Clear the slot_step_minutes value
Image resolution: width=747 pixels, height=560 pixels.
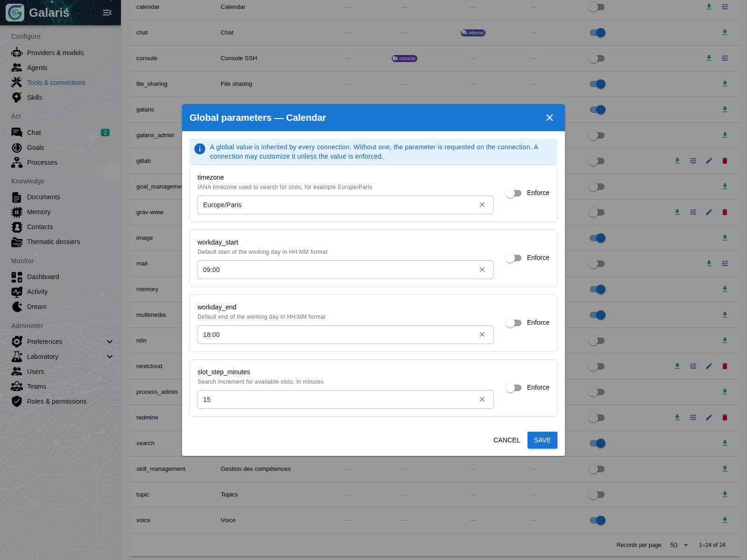482,399
